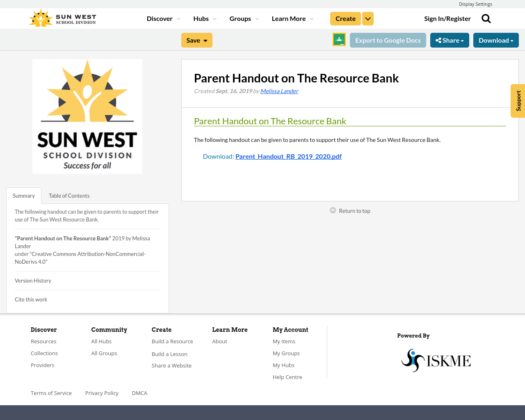The width and height of the screenshot is (525, 420).
Task: Switch to the Table of Contents tab
Action: [68, 195]
